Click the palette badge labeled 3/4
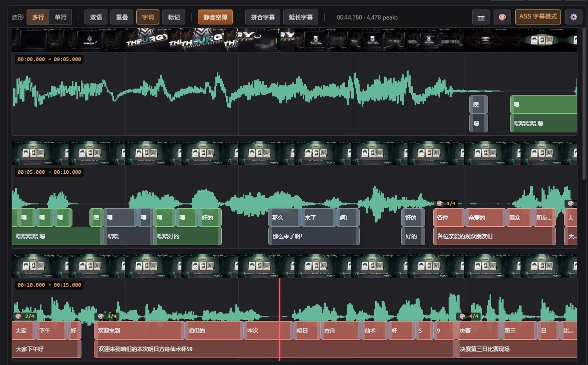588x365 pixels. [x=107, y=316]
